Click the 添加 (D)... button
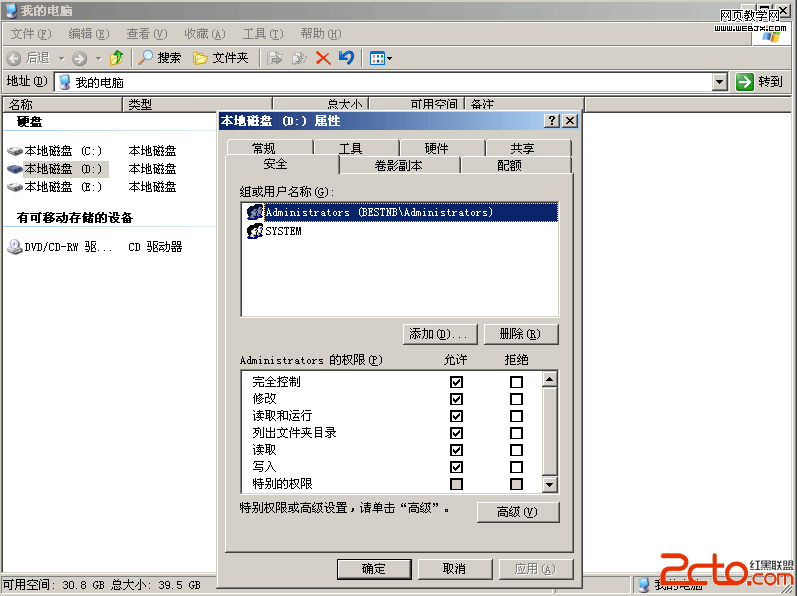 pyautogui.click(x=440, y=334)
